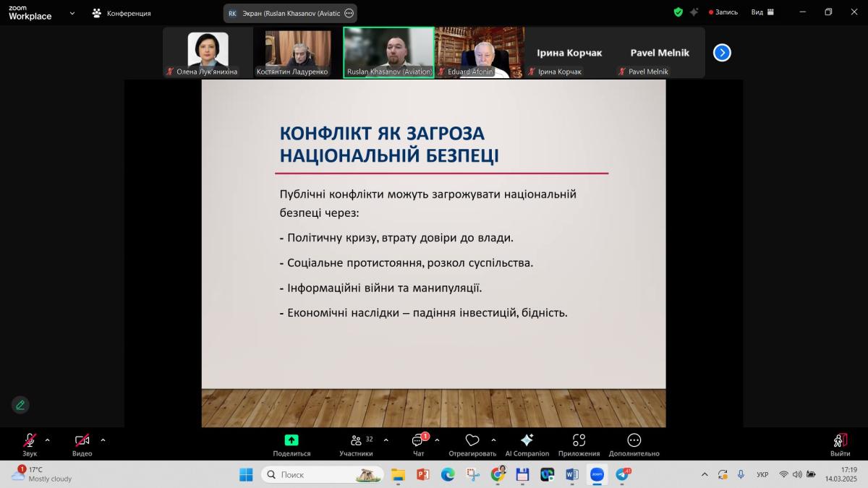This screenshot has width=868, height=488.
Task: Open the Zoom Workplace dropdown arrow
Action: pyautogui.click(x=72, y=13)
